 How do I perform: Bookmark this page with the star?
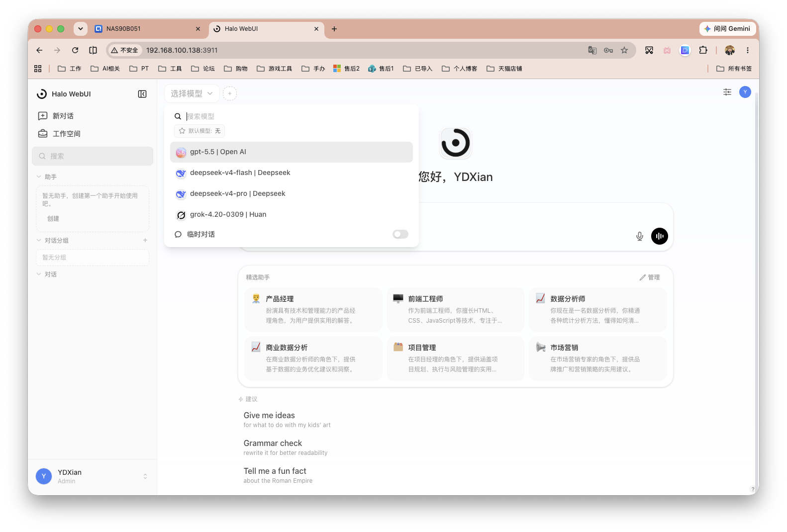[x=624, y=50]
